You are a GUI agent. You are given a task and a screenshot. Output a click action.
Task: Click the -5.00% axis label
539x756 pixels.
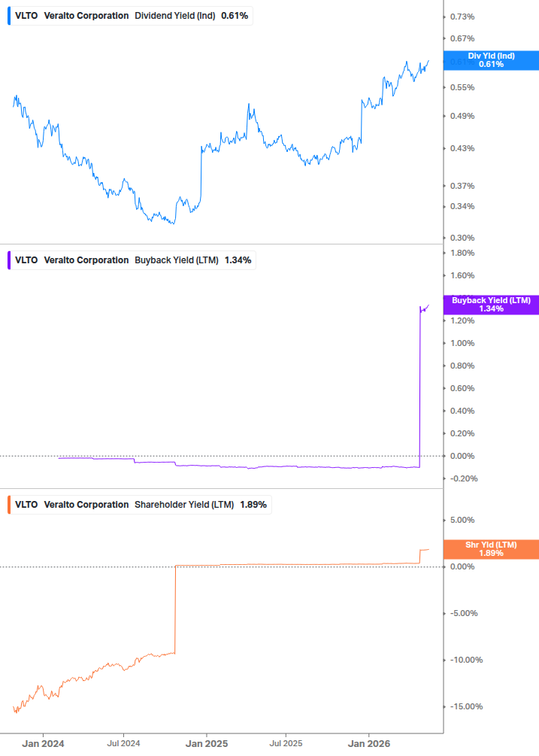[x=464, y=614]
